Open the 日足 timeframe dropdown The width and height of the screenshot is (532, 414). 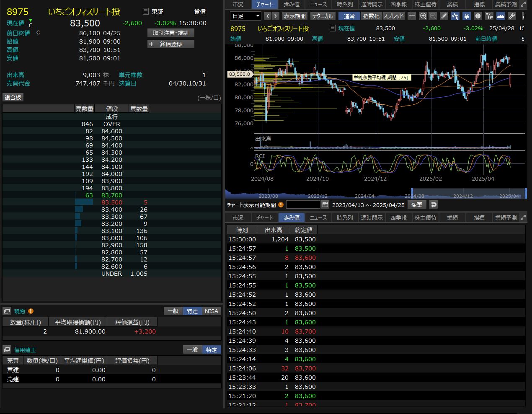245,16
